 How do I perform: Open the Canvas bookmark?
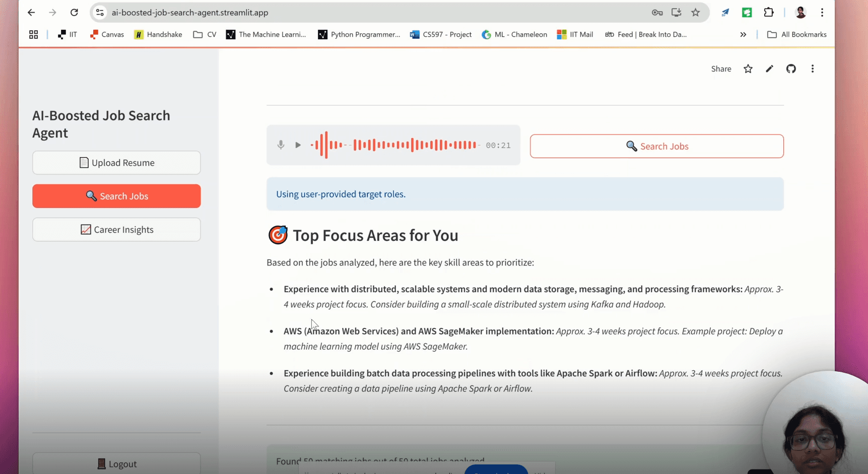click(107, 34)
